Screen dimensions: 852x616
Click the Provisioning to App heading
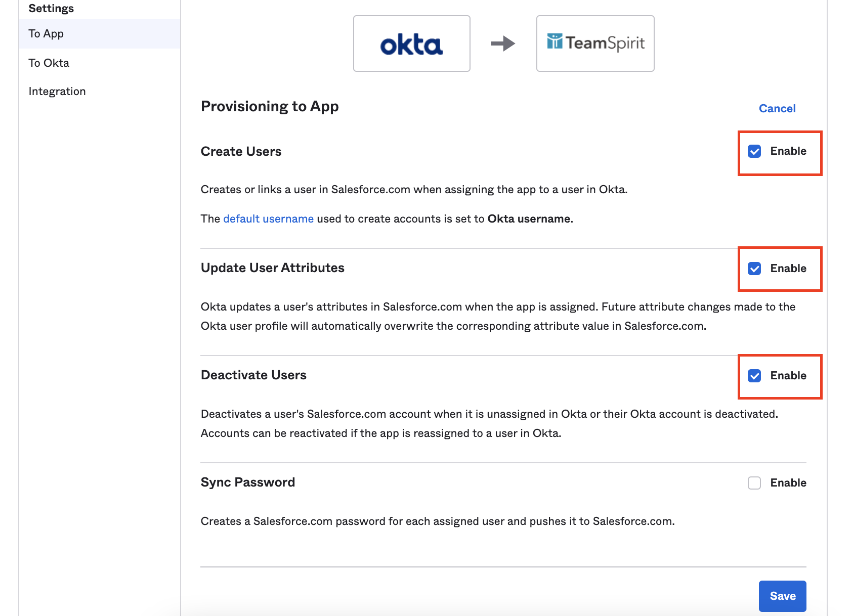pos(270,106)
